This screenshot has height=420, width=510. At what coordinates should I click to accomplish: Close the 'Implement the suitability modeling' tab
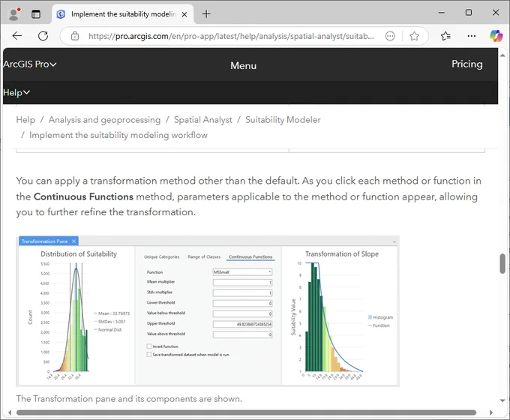tap(184, 14)
